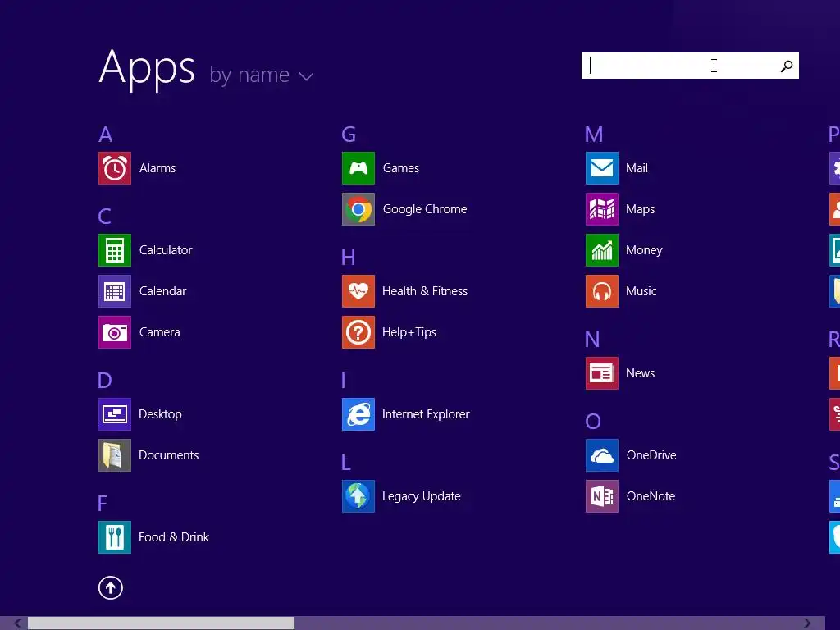The width and height of the screenshot is (840, 630).
Task: Go to Desktop via its icon
Action: coord(115,414)
